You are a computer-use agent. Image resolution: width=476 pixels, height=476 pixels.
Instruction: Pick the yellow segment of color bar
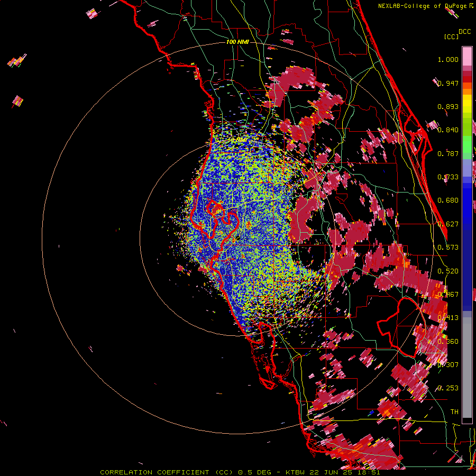(x=467, y=104)
